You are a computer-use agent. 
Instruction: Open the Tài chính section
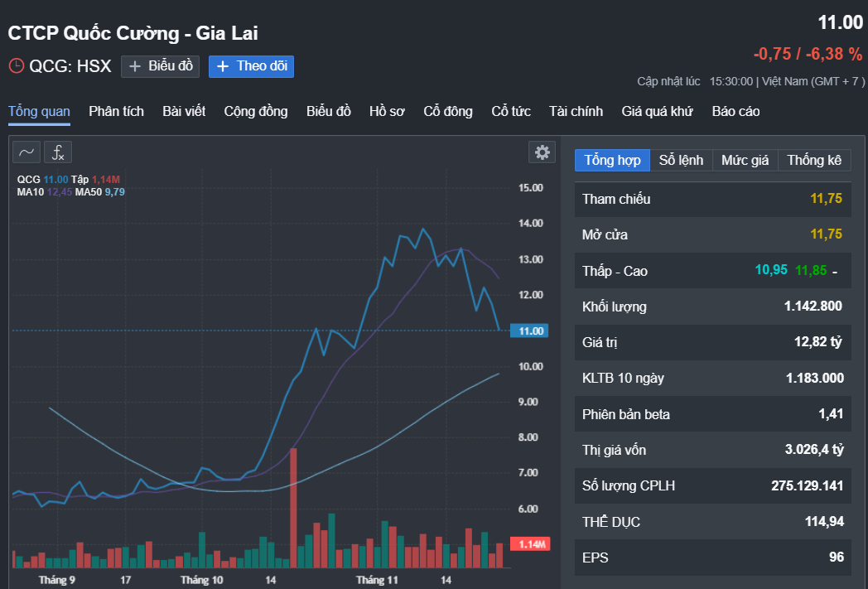(576, 111)
